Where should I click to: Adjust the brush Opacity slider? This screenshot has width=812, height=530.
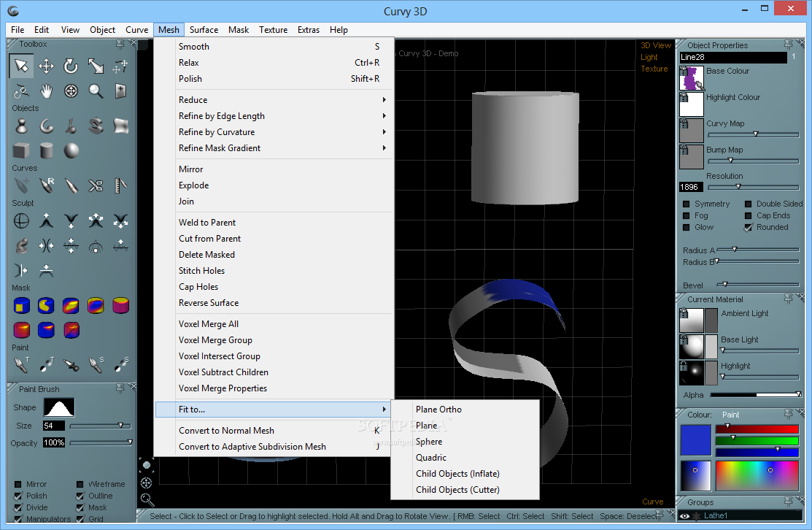(101, 442)
